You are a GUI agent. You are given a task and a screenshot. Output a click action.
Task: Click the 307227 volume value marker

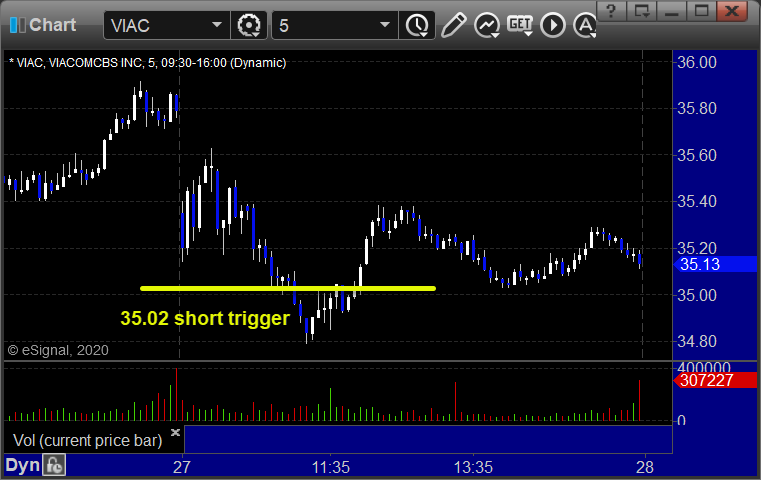(716, 381)
